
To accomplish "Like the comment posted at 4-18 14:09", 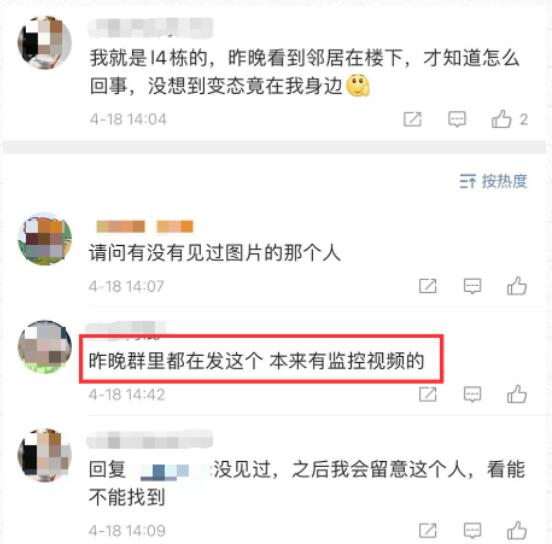I will click(517, 530).
